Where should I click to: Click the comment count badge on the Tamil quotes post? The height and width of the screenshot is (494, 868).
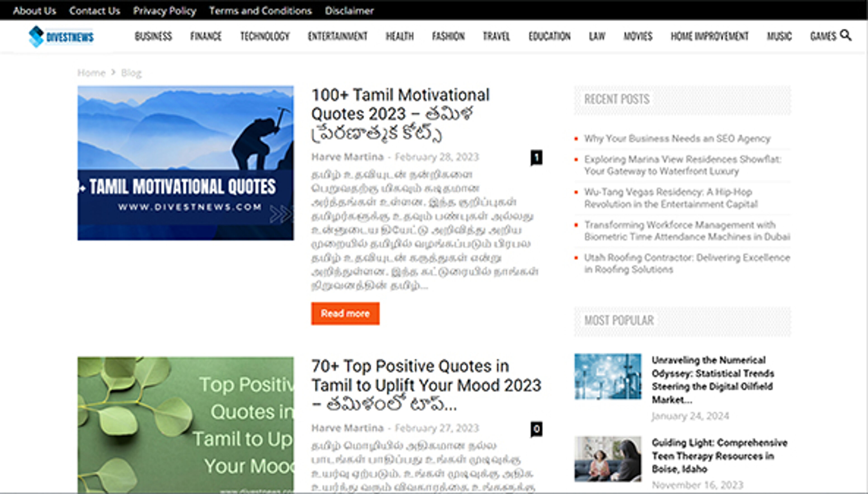[536, 157]
